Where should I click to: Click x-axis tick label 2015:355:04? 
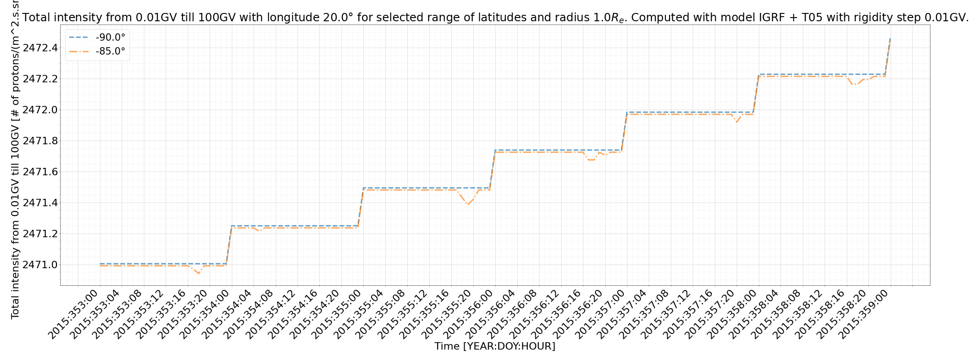[x=359, y=314]
